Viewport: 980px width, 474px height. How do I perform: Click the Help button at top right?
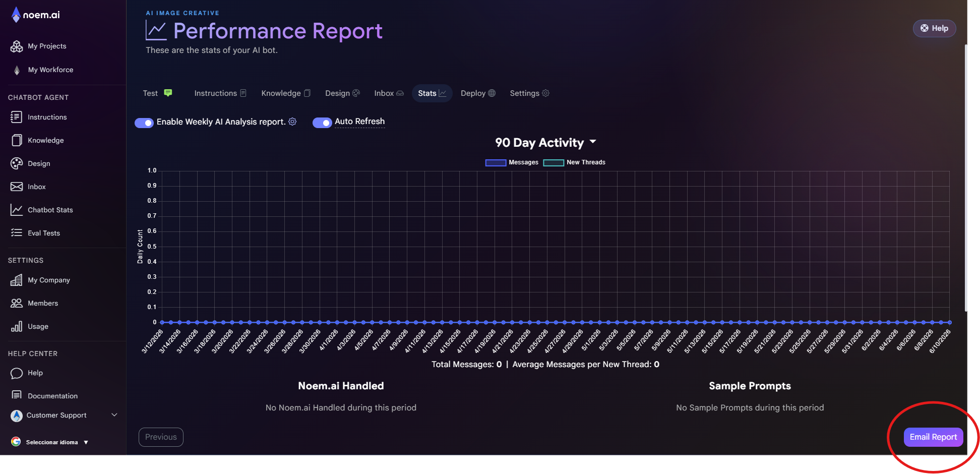tap(934, 28)
